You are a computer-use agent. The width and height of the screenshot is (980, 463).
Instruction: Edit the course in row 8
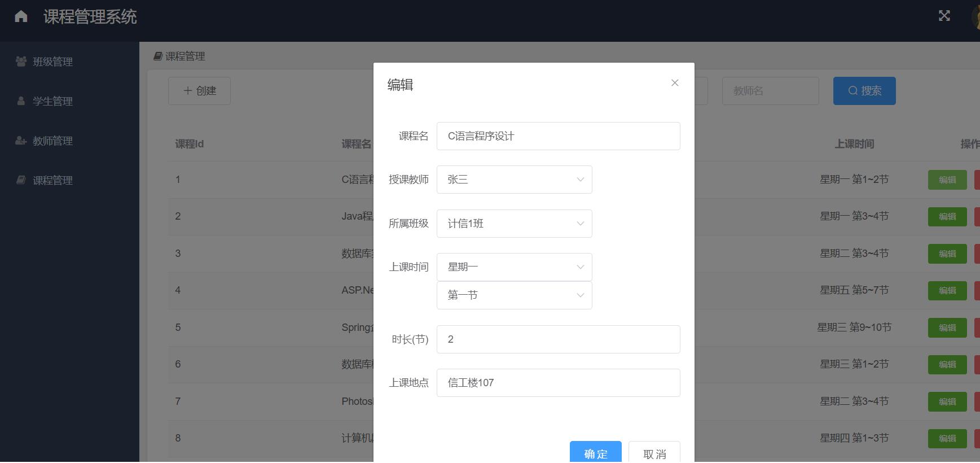pyautogui.click(x=947, y=439)
